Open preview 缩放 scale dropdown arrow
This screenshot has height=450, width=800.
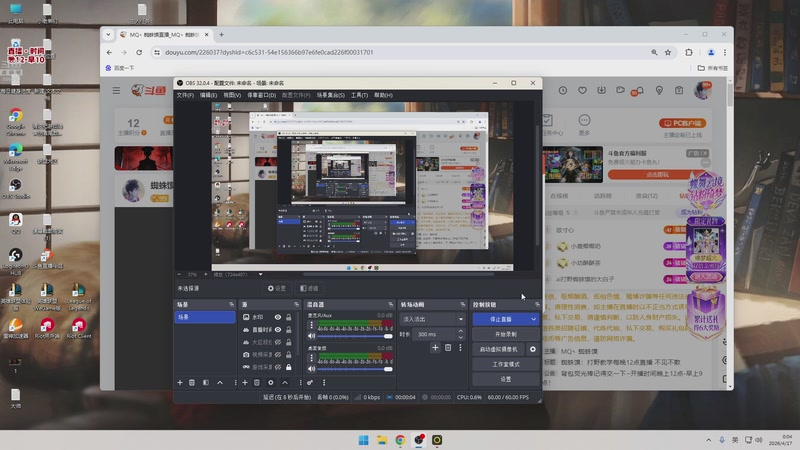(x=260, y=274)
